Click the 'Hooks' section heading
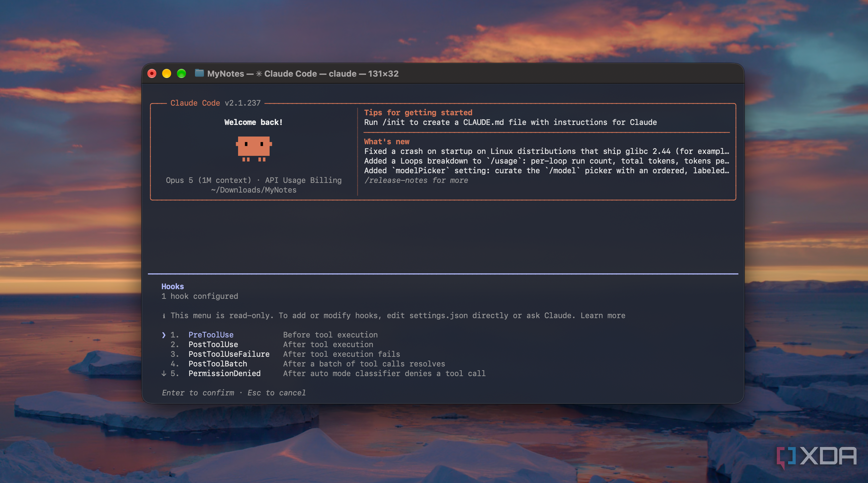The image size is (868, 483). coord(172,286)
